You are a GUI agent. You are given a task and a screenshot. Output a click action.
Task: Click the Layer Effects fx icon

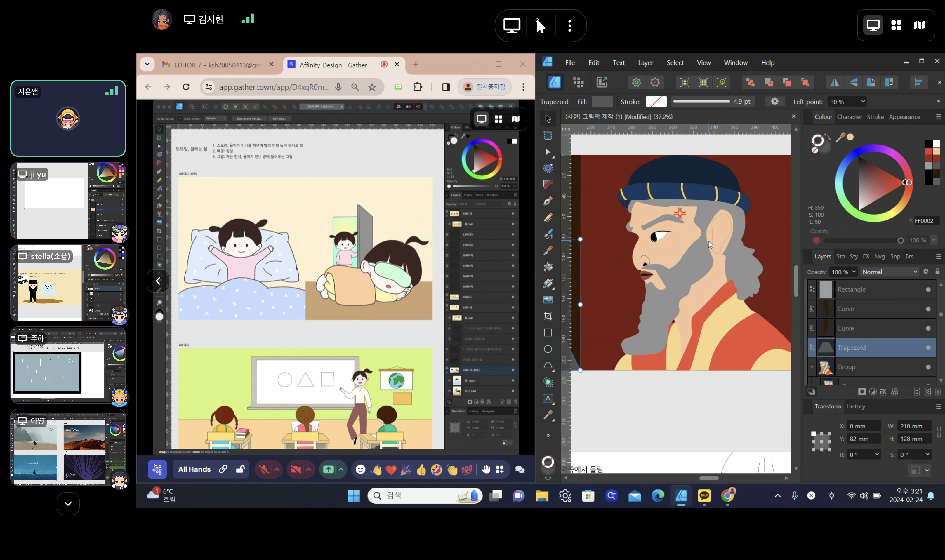(883, 392)
